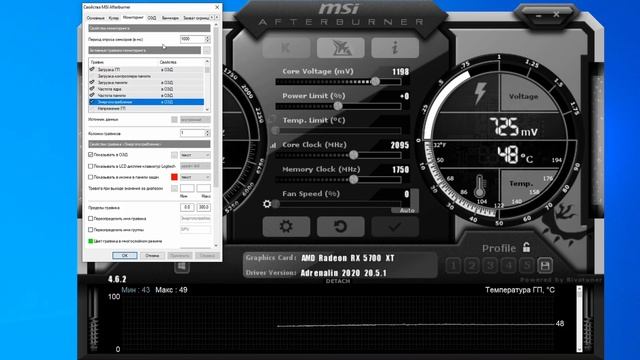Image resolution: width=640 pixels, height=360 pixels.
Task: Switch to the Кулер tab
Action: [114, 18]
